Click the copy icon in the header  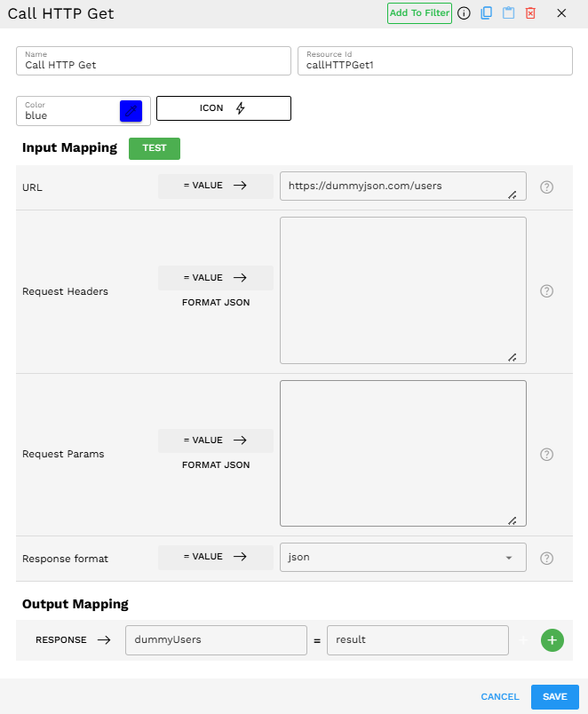click(x=486, y=13)
